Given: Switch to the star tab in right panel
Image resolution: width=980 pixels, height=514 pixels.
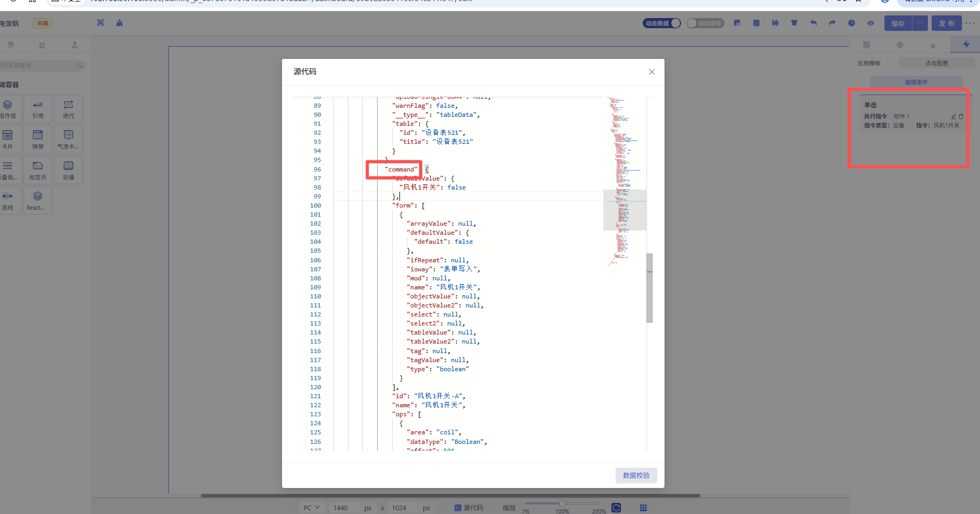Looking at the screenshot, I should pos(933,45).
